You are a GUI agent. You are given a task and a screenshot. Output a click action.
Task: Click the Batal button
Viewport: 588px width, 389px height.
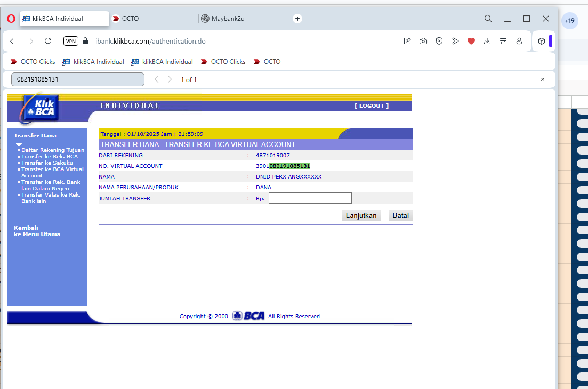click(400, 215)
